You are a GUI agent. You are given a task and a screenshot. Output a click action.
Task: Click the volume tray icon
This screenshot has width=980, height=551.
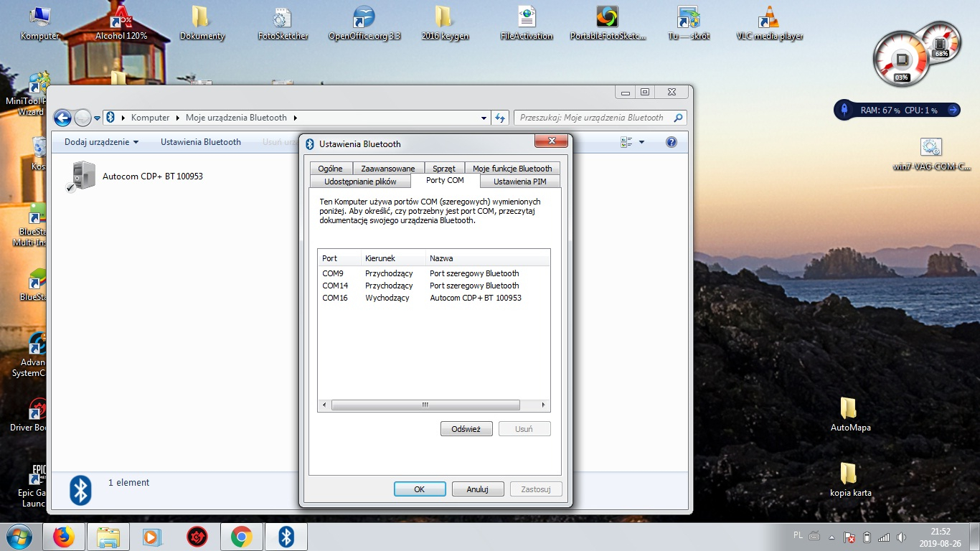pyautogui.click(x=901, y=537)
